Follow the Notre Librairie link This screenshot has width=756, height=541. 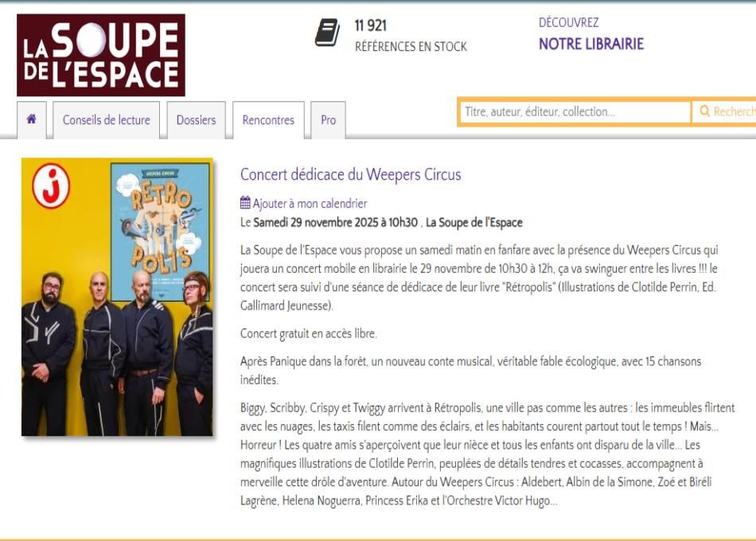pyautogui.click(x=591, y=44)
